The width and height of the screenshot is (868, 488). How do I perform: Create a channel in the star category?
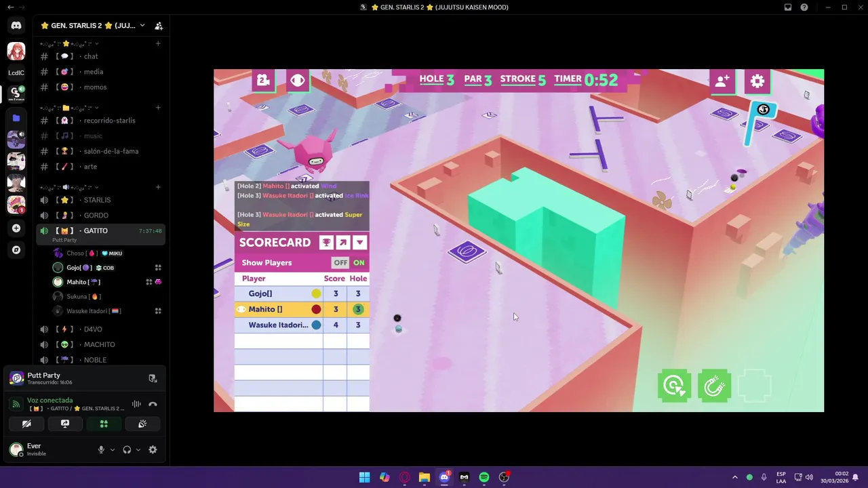tap(158, 43)
